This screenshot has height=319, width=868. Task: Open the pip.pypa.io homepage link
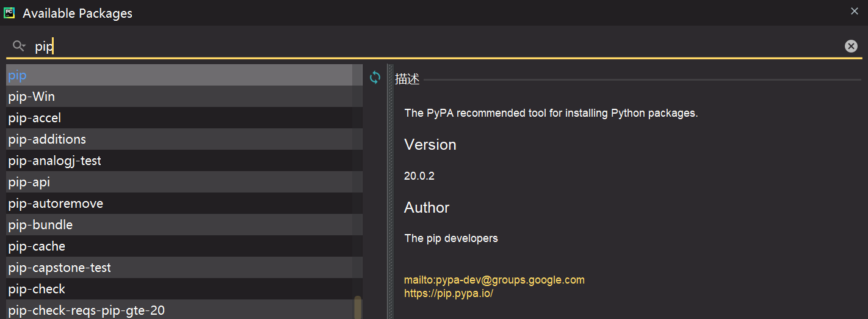point(448,293)
